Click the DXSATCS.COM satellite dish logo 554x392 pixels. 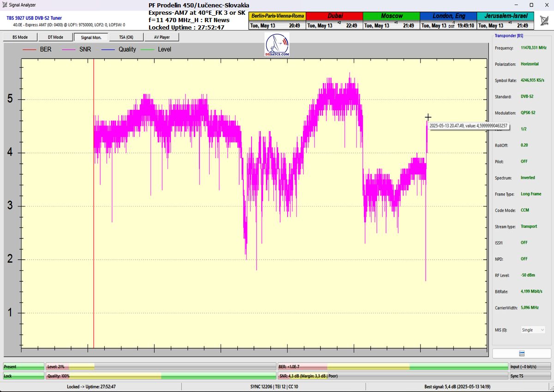277,45
